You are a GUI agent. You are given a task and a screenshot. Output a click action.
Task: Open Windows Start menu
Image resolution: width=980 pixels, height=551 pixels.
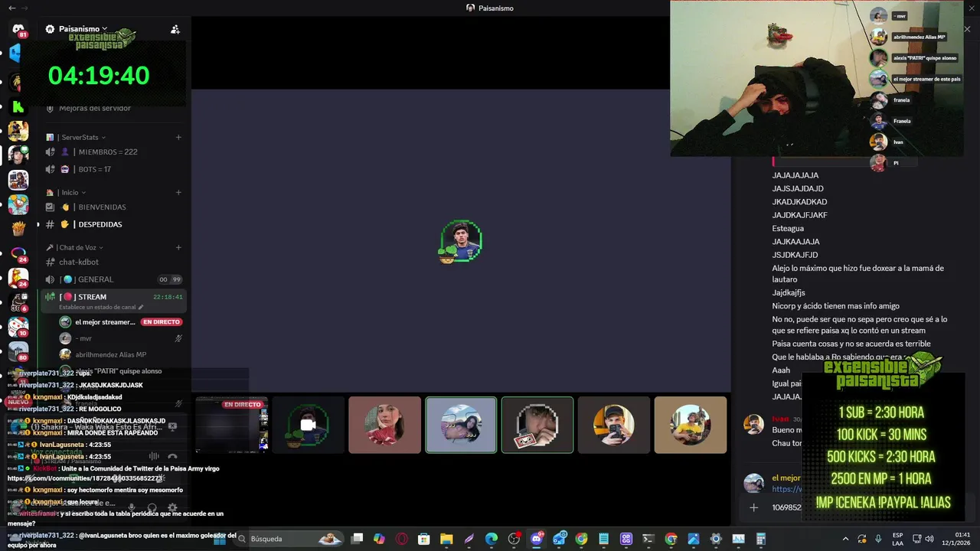[220, 539]
